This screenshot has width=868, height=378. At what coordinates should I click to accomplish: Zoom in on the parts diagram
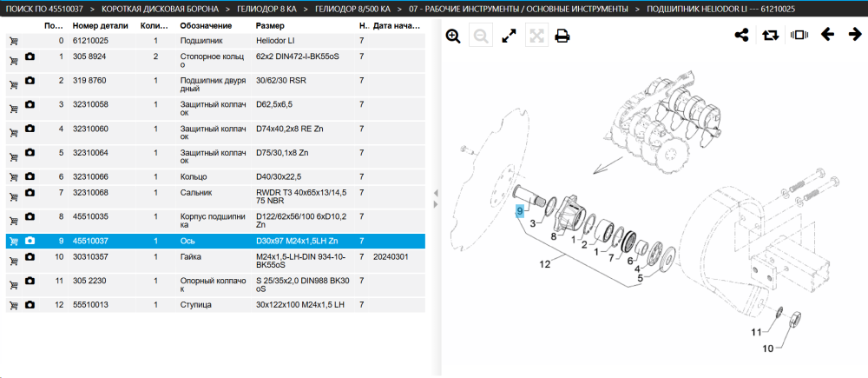[x=453, y=36]
